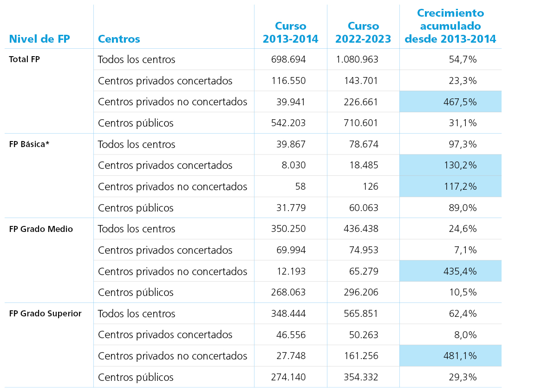This screenshot has width=548, height=392.
Task: Click the 'Nivel de FP' column header
Action: coord(39,39)
